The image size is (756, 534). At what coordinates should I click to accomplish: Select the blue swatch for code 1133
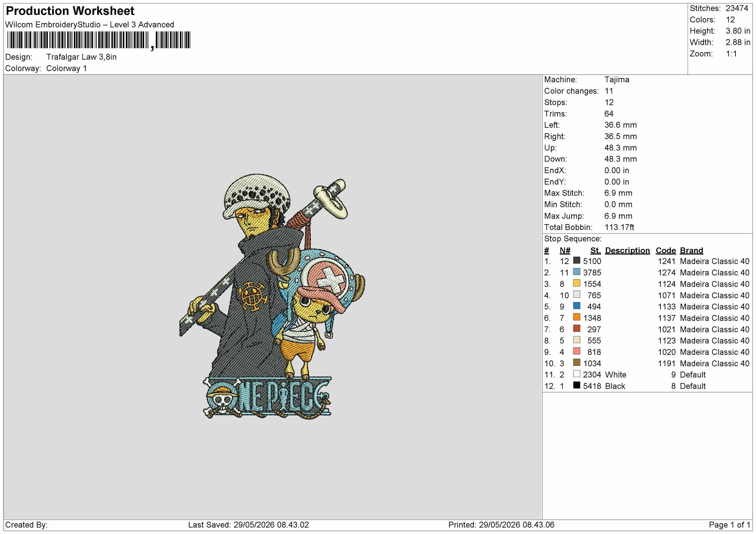[577, 306]
